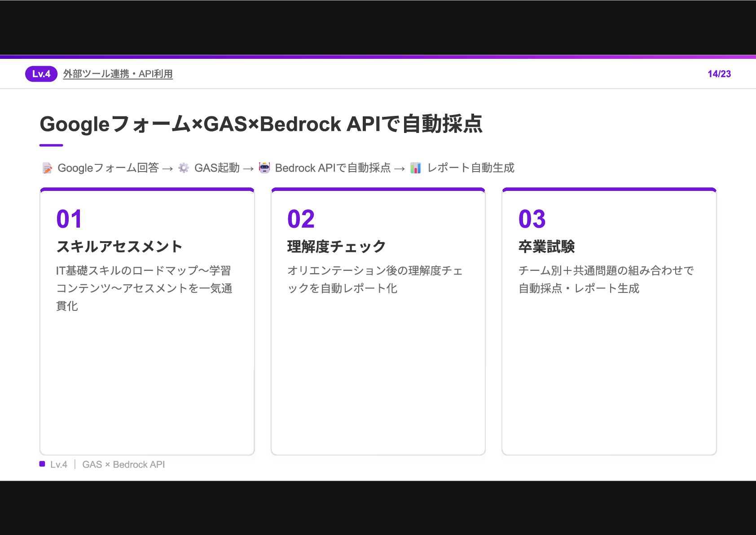Click the スキルアセスメント card heading
Image resolution: width=756 pixels, height=535 pixels.
(x=119, y=247)
